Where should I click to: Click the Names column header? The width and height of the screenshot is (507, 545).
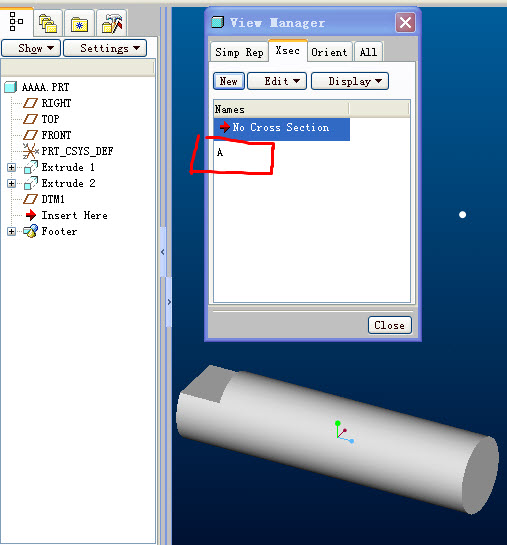281,109
